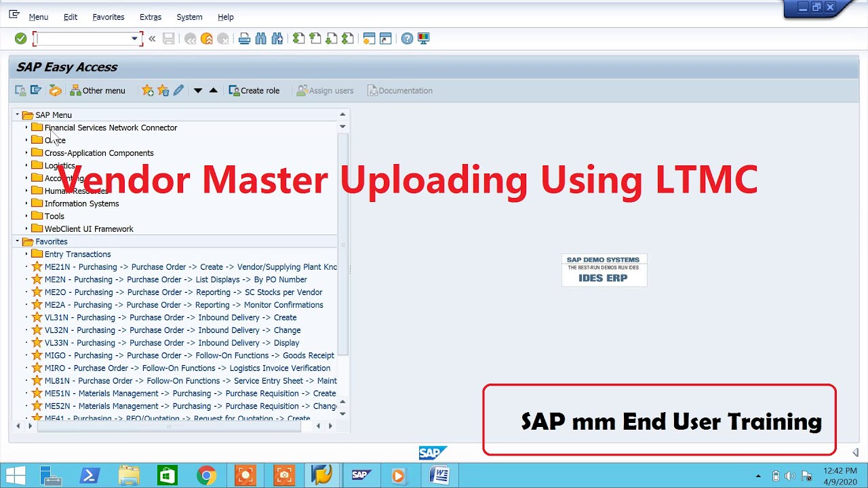868x488 pixels.
Task: Go to First Page icon
Action: click(x=299, y=39)
